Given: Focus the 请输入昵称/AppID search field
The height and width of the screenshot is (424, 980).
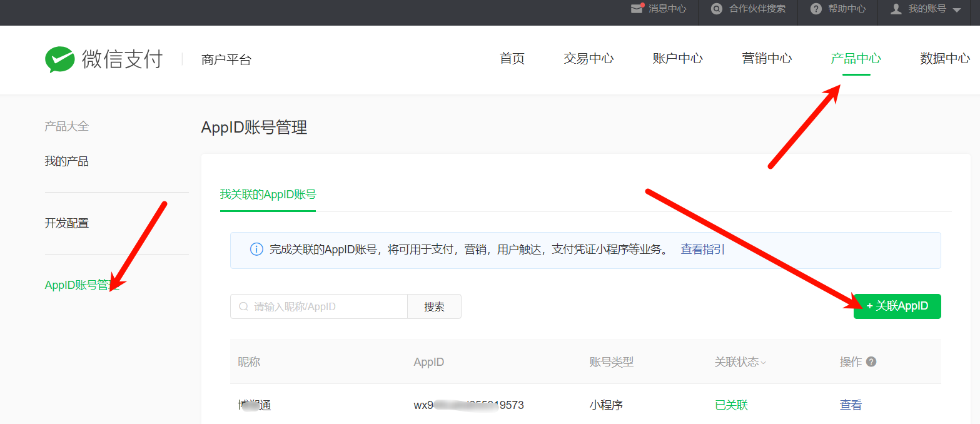Looking at the screenshot, I should [x=319, y=306].
